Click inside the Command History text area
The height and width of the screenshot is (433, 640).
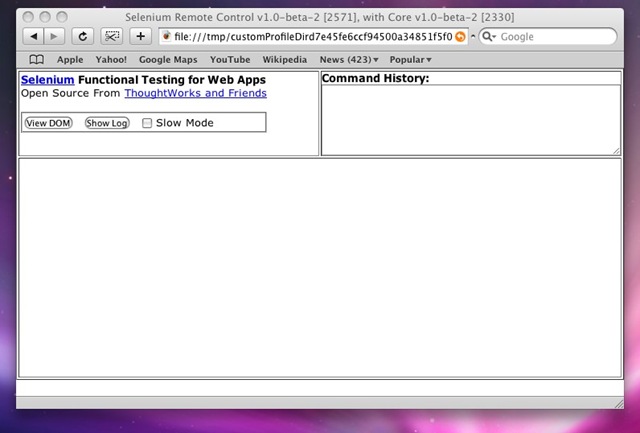click(x=471, y=120)
